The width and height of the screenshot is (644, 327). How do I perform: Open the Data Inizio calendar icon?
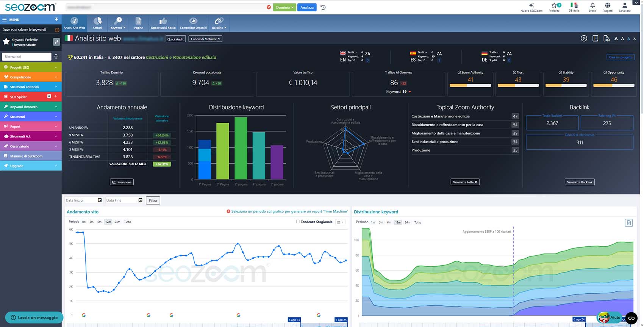click(x=100, y=200)
